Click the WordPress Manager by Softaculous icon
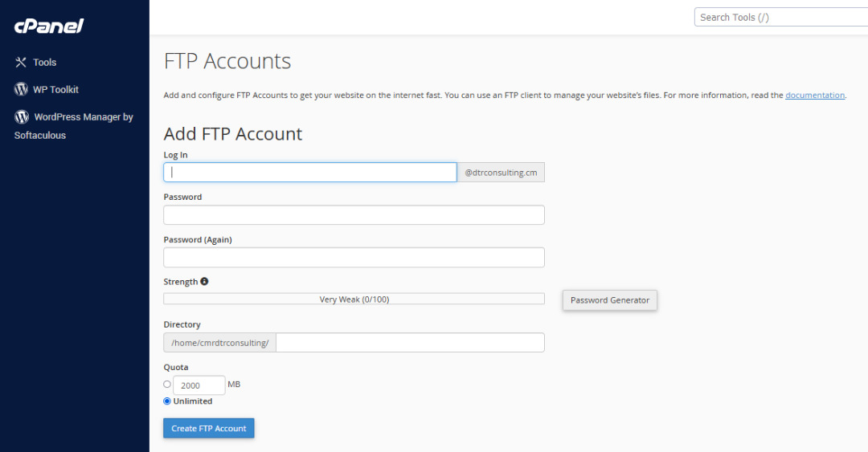Viewport: 868px width, 452px height. tap(22, 116)
